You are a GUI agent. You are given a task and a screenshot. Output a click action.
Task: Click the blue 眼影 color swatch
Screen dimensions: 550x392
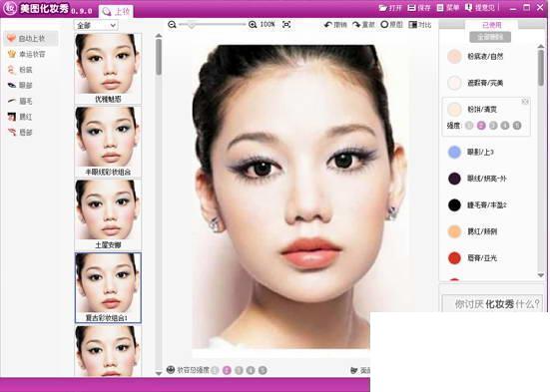[x=454, y=153]
